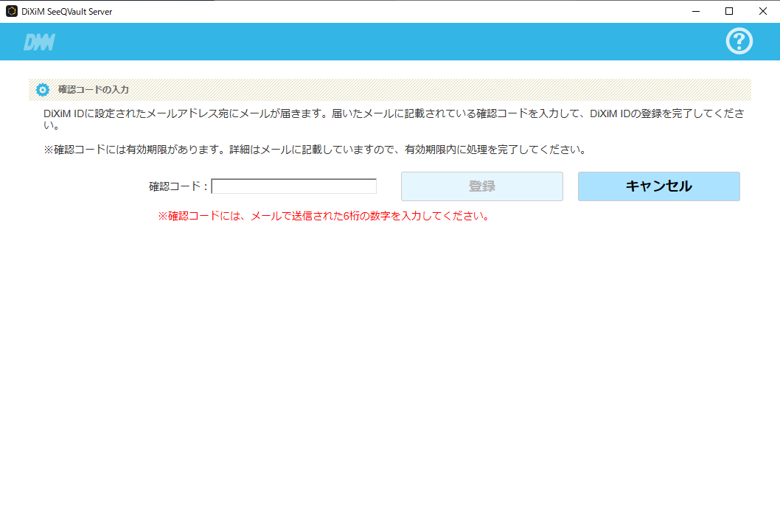Click the 確認コードの入力 section heading text
The image size is (780, 532).
pos(94,90)
